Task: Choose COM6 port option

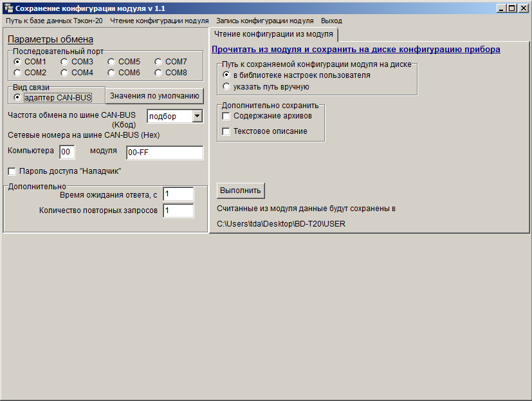Action: coord(111,73)
